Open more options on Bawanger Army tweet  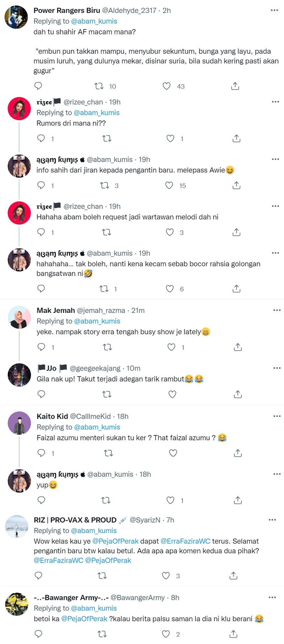pos(272,597)
